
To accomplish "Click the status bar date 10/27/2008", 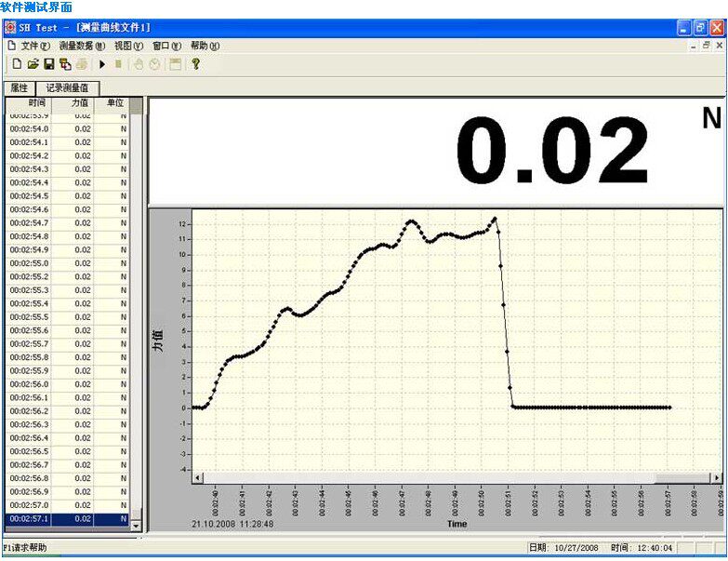I will (x=576, y=548).
